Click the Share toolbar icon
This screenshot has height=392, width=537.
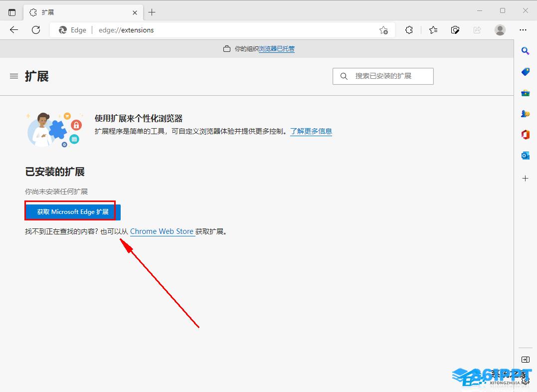(x=477, y=30)
